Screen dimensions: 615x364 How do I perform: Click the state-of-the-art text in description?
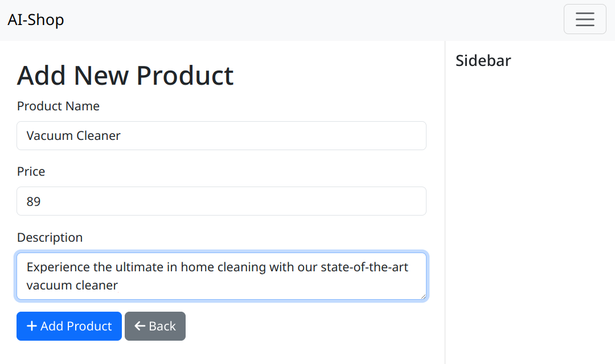[364, 267]
